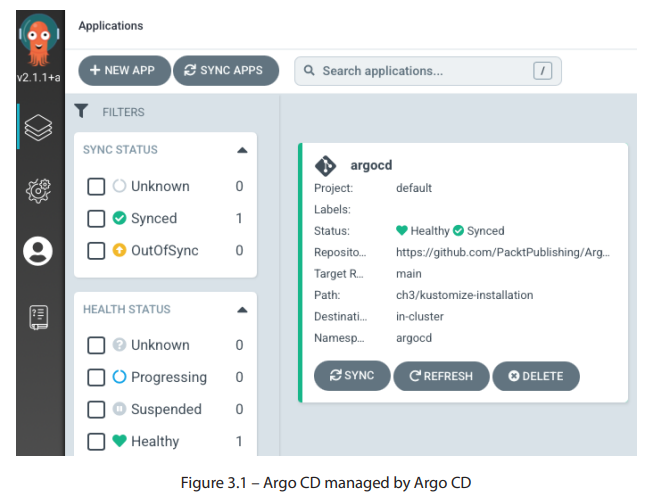Check the Healthy filter checkbox
Image resolution: width=667 pixels, height=498 pixels.
pos(96,441)
